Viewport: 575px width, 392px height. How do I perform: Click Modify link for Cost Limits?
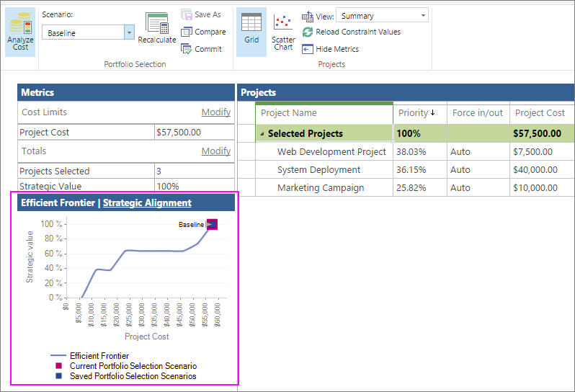216,112
